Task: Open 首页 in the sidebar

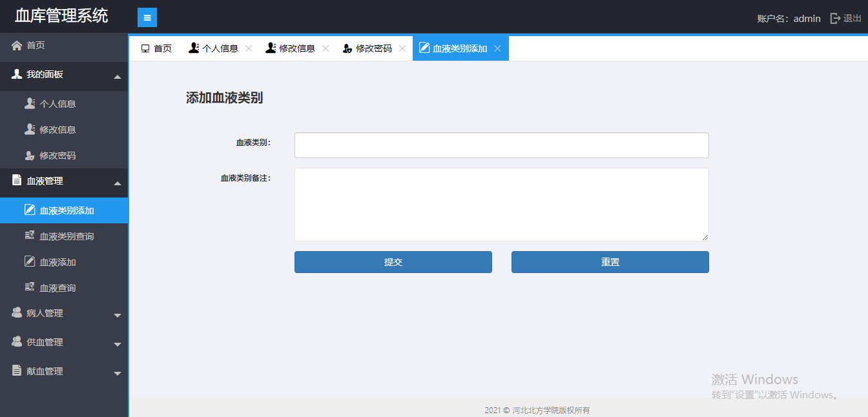Action: click(64, 45)
